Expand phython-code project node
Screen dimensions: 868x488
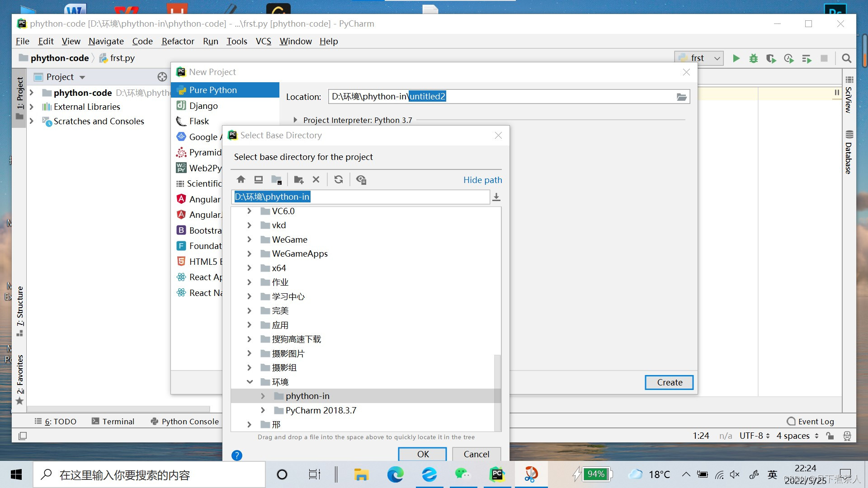tap(32, 93)
